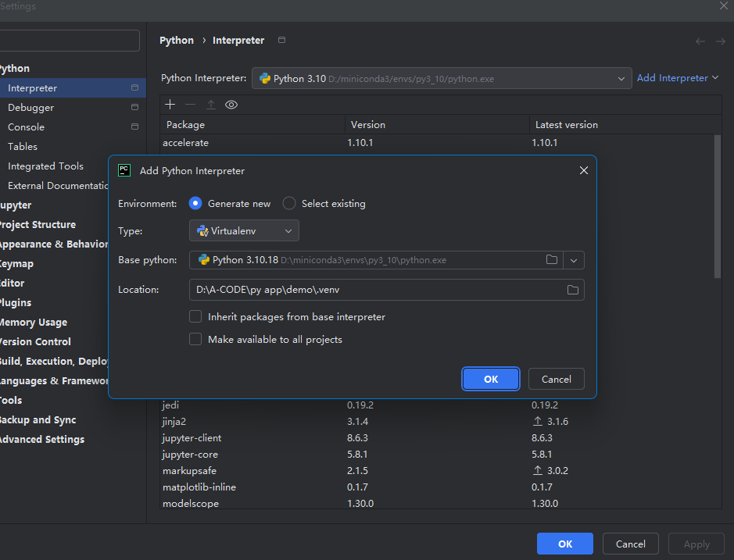Select the jupyter-client package row
This screenshot has width=734, height=560.
pyautogui.click(x=437, y=438)
